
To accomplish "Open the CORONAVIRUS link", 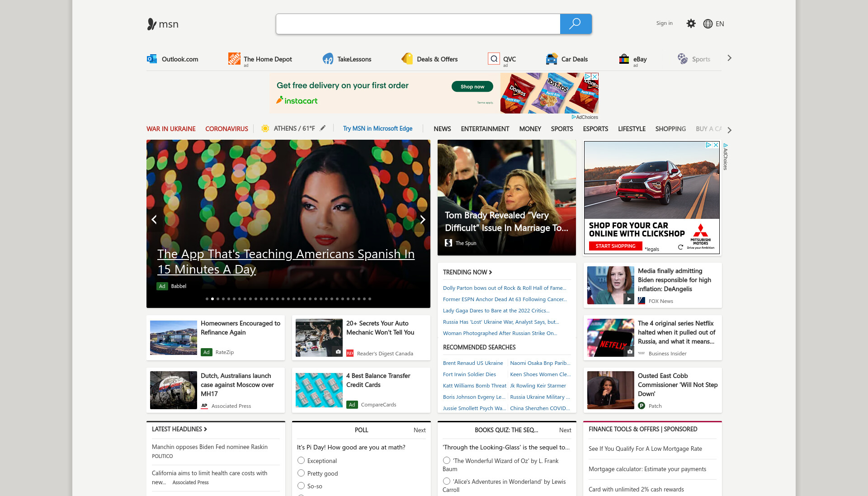I will tap(226, 129).
